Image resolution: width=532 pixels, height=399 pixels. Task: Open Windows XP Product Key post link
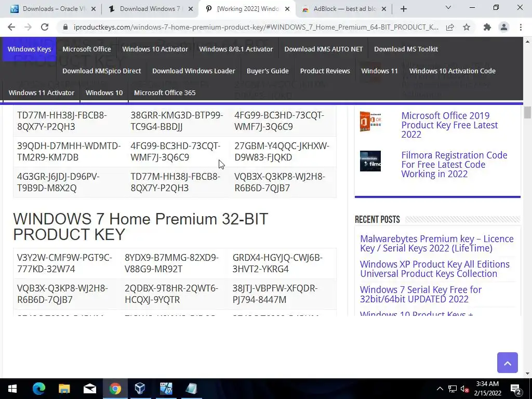coord(435,269)
